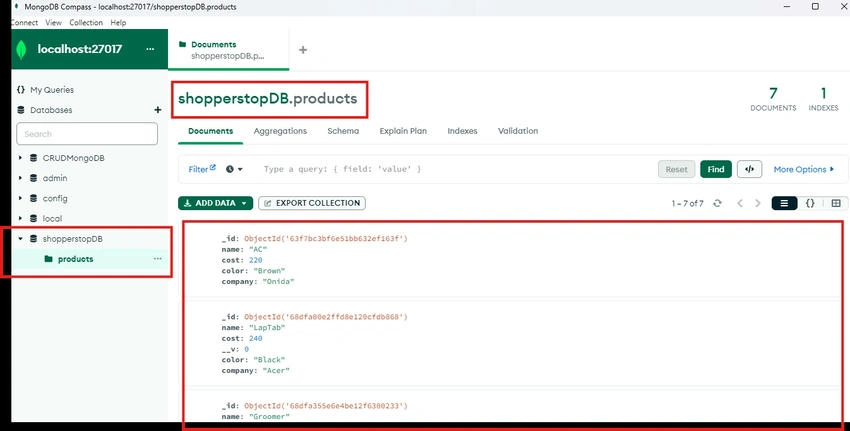Screen dimensions: 850x431
Task: Click the company value "Acer"
Action: tap(276, 370)
